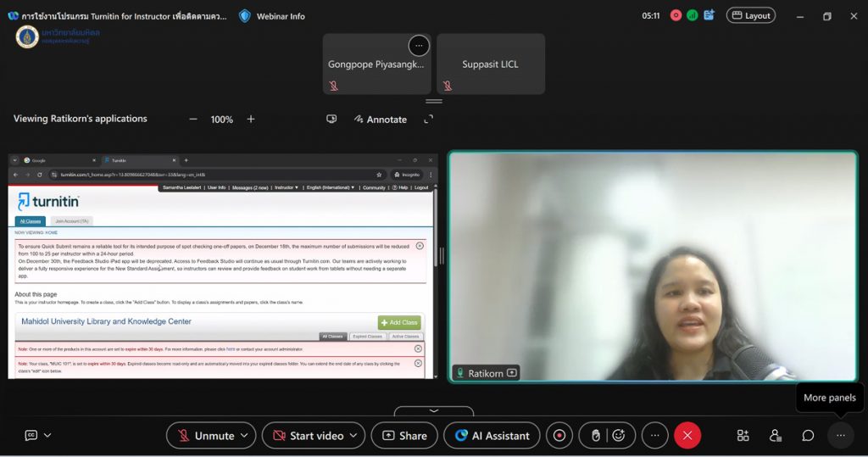This screenshot has height=457, width=868.
Task: Click the Share button
Action: (404, 436)
